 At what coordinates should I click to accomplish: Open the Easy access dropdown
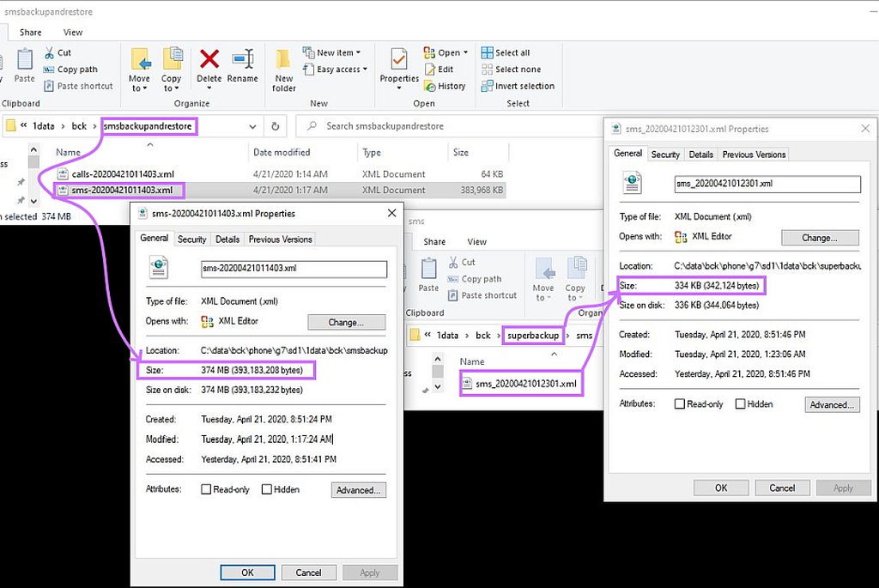(x=335, y=70)
